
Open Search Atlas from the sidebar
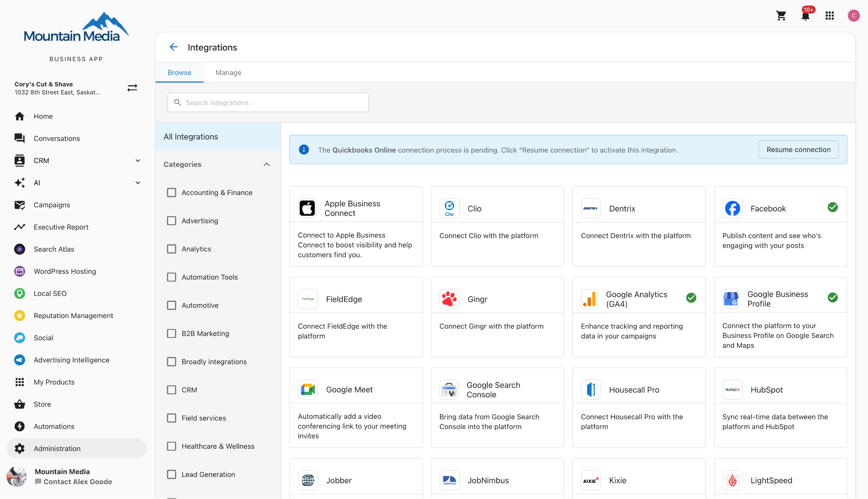click(54, 249)
